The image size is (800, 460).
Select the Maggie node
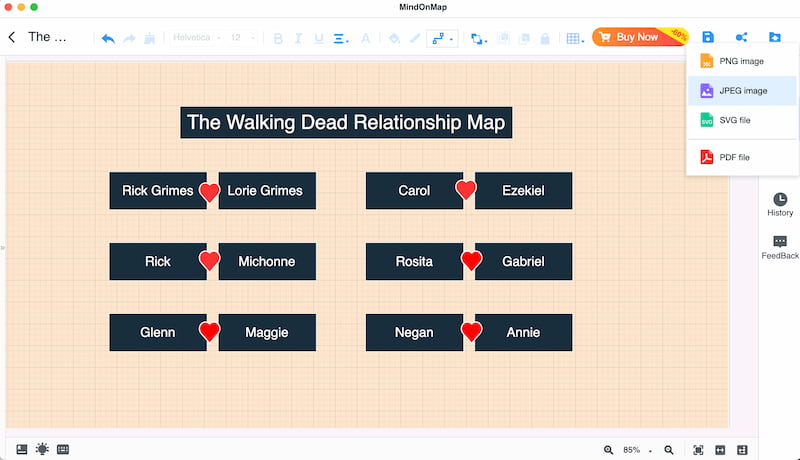(267, 333)
